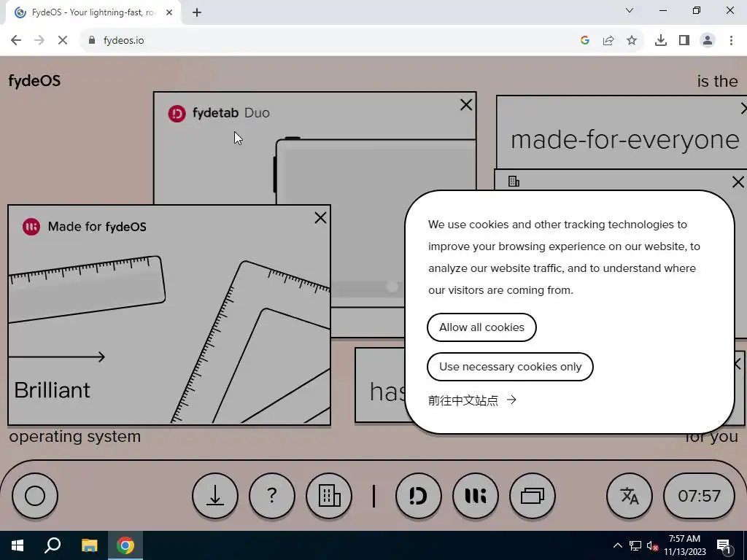Open the enterprise building icon in dock
This screenshot has width=747, height=560.
pyautogui.click(x=329, y=496)
